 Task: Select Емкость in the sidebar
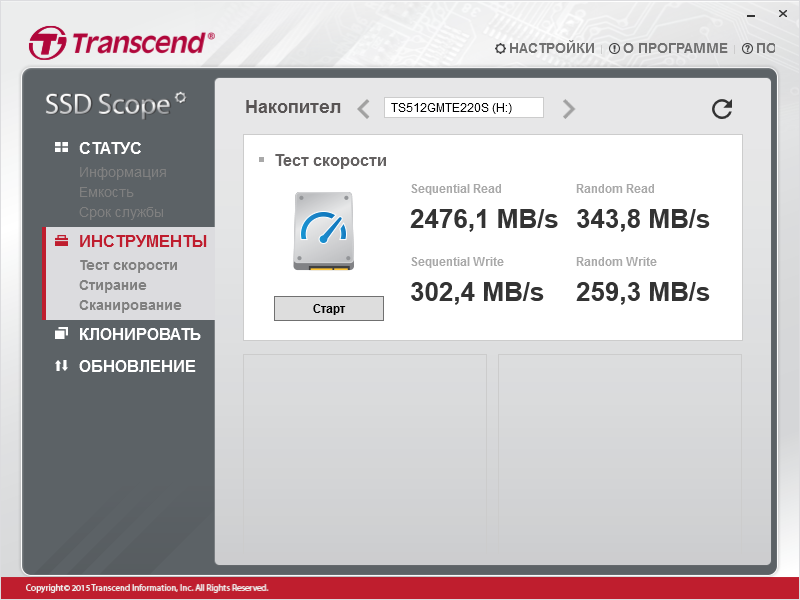coord(106,192)
